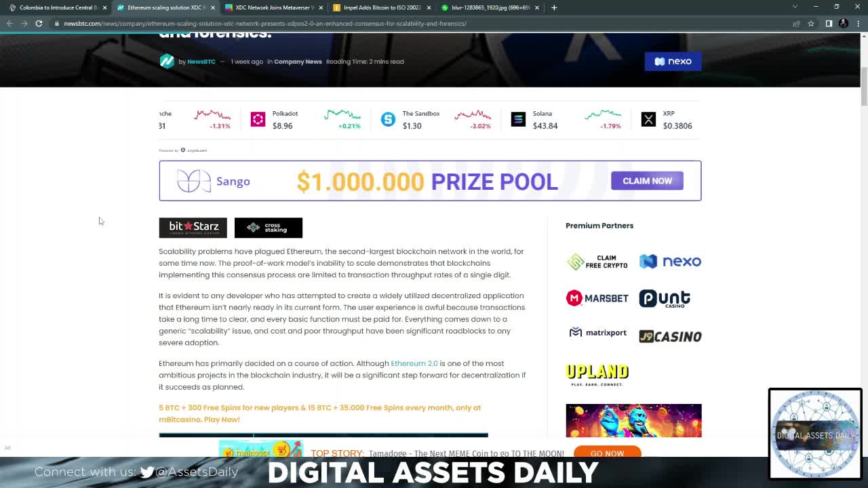Click the Polkadot +0.21% sparkline chart
This screenshot has width=868, height=488.
click(342, 115)
